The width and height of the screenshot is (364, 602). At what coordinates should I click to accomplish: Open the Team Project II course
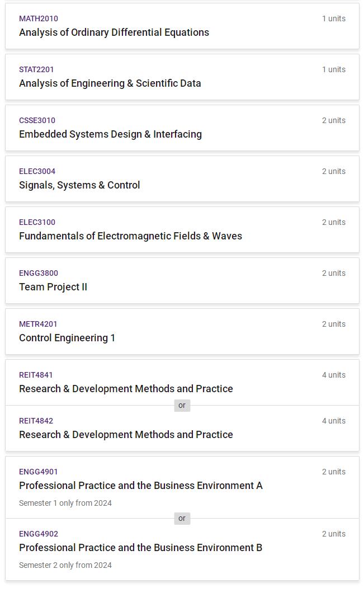point(53,287)
